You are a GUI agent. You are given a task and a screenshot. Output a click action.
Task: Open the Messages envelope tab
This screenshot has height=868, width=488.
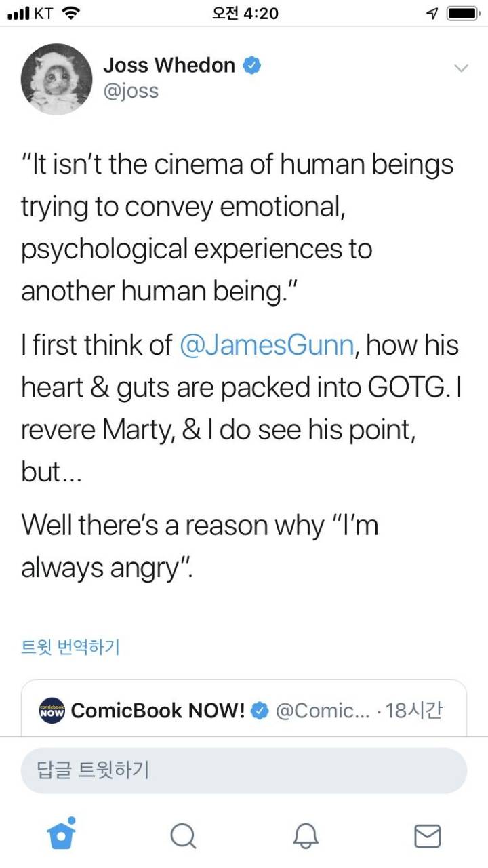pos(427,835)
